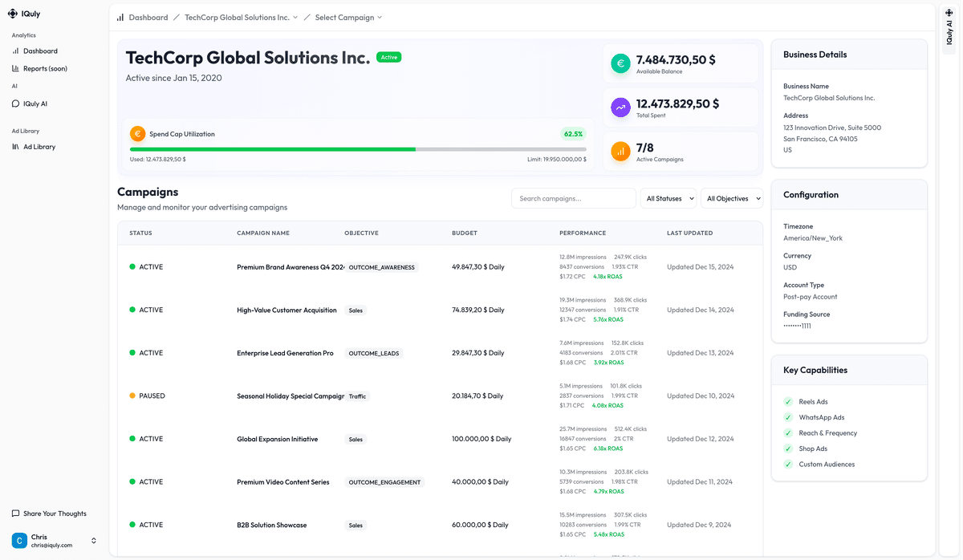Select the Reels Ads checkmark
Viewport: 963px width, 560px height.
pyautogui.click(x=788, y=401)
